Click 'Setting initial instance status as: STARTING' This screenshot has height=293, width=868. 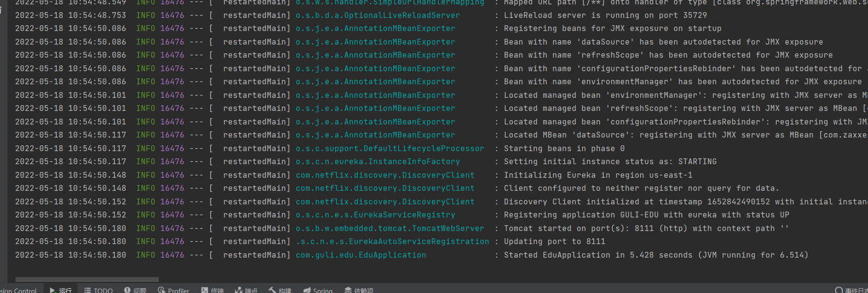point(610,162)
